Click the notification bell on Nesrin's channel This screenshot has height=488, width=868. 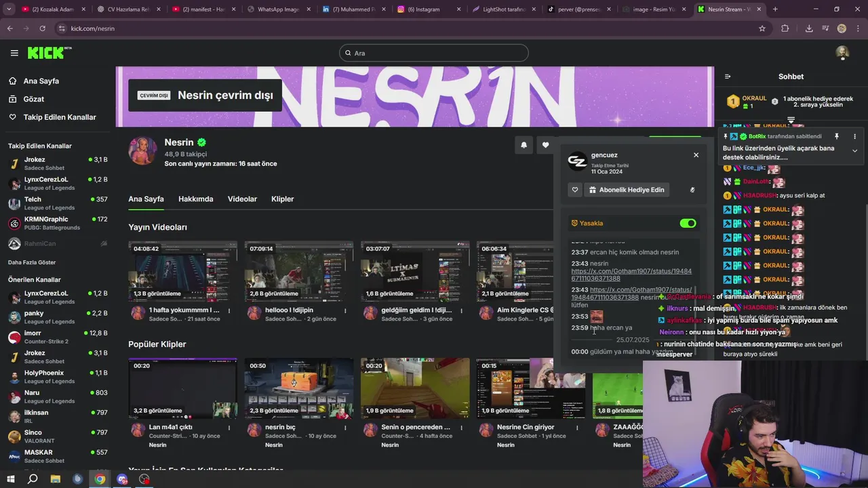(x=524, y=145)
